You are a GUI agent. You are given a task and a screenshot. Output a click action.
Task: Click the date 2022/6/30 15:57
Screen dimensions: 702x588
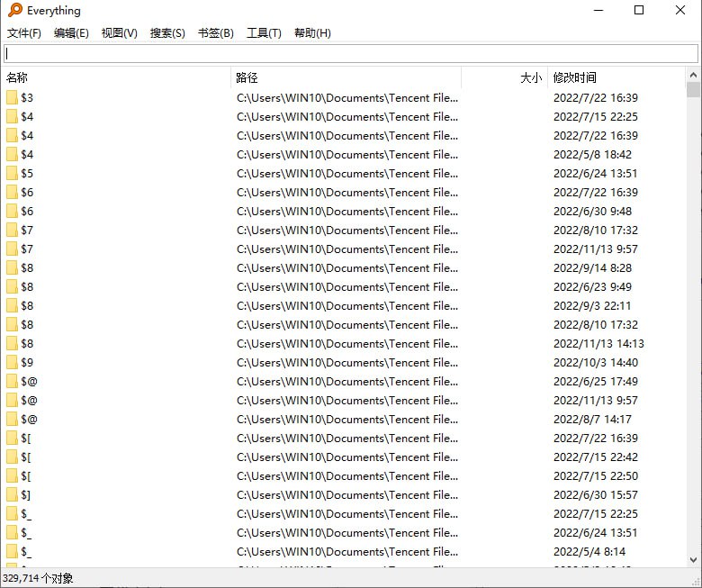pyautogui.click(x=596, y=495)
